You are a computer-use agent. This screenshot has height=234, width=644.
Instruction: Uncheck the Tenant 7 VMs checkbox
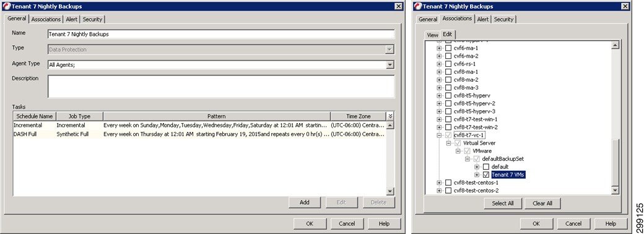[x=486, y=175]
